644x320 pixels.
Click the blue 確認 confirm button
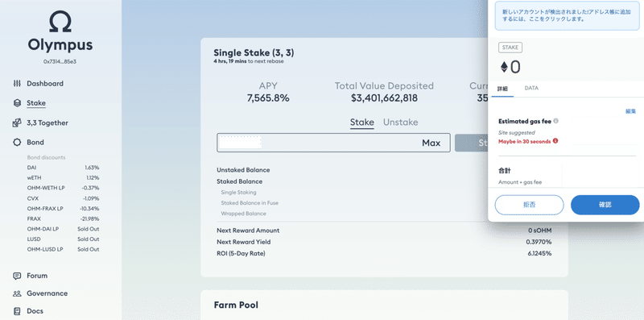(605, 205)
